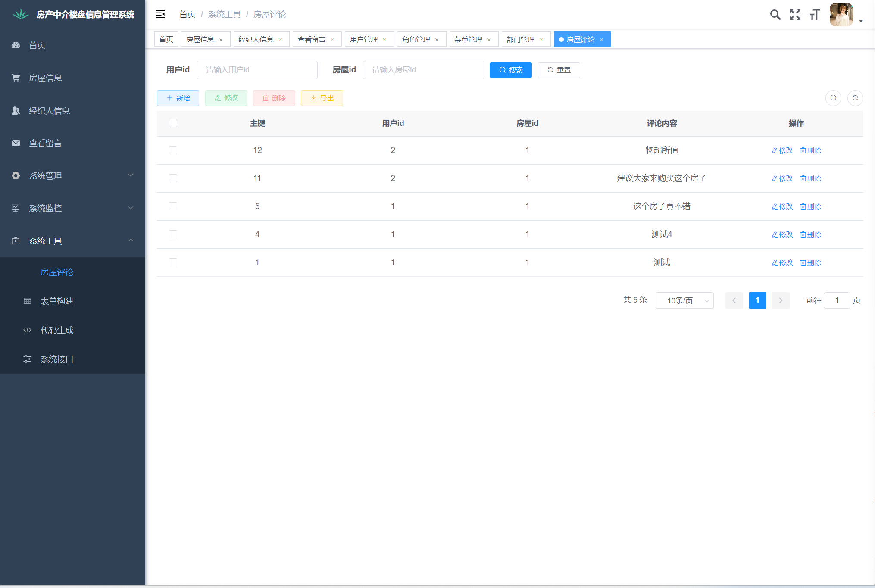Hide search bar with round magnifier icon
This screenshot has height=588, width=875.
833,98
